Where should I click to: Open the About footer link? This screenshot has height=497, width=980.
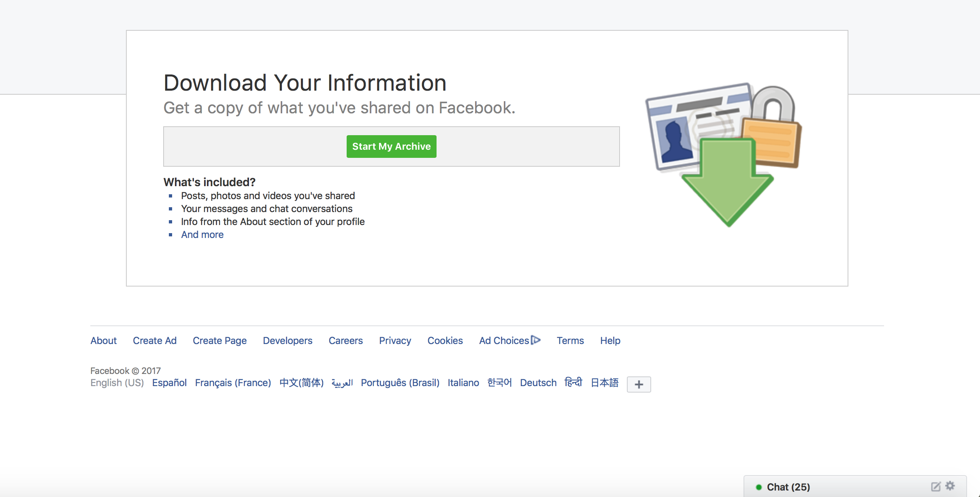[103, 341]
